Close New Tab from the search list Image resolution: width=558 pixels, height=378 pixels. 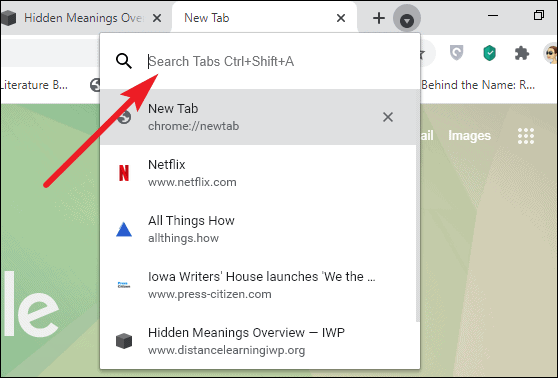[x=388, y=117]
